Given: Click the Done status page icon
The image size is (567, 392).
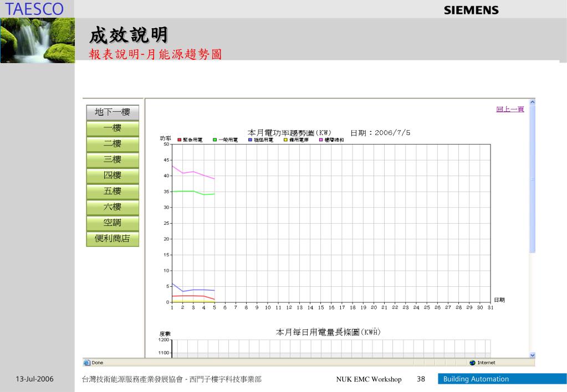Looking at the screenshot, I should (x=86, y=362).
